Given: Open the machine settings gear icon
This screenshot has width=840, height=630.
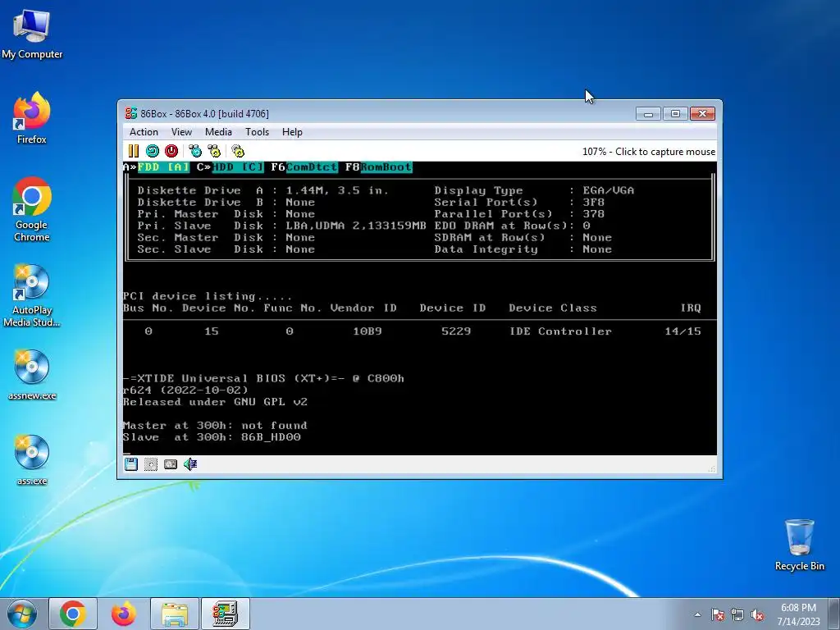Looking at the screenshot, I should (x=238, y=151).
